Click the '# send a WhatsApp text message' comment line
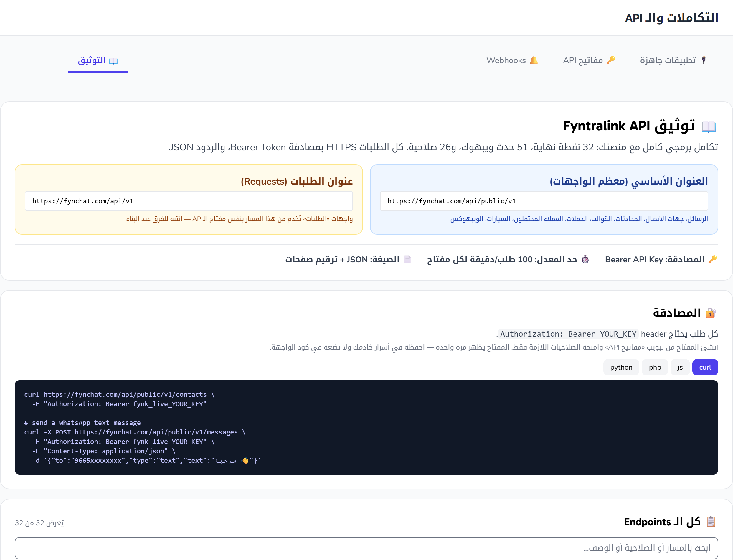This screenshot has width=733, height=560. click(82, 423)
